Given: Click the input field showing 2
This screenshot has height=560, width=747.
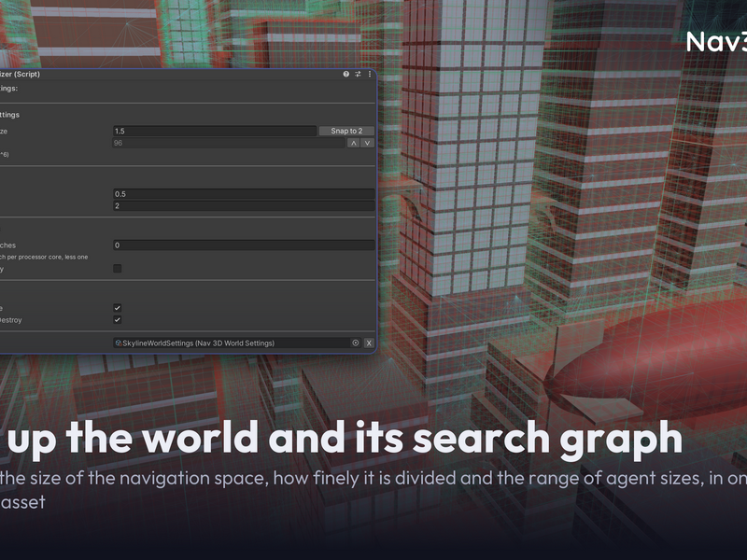Looking at the screenshot, I should [x=244, y=205].
